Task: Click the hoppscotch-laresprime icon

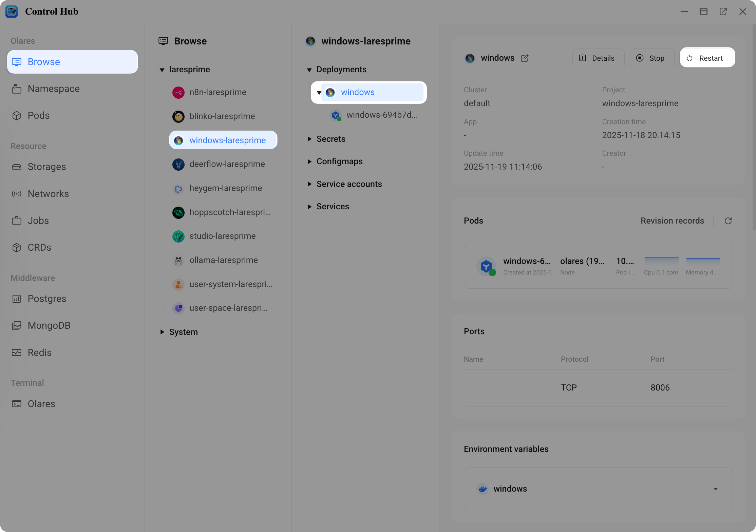Action: point(178,212)
